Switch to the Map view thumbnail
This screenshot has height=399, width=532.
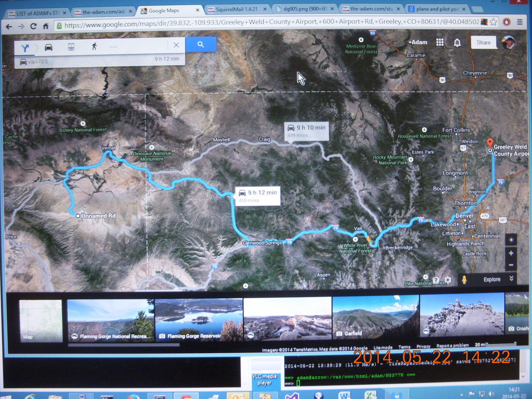click(41, 321)
